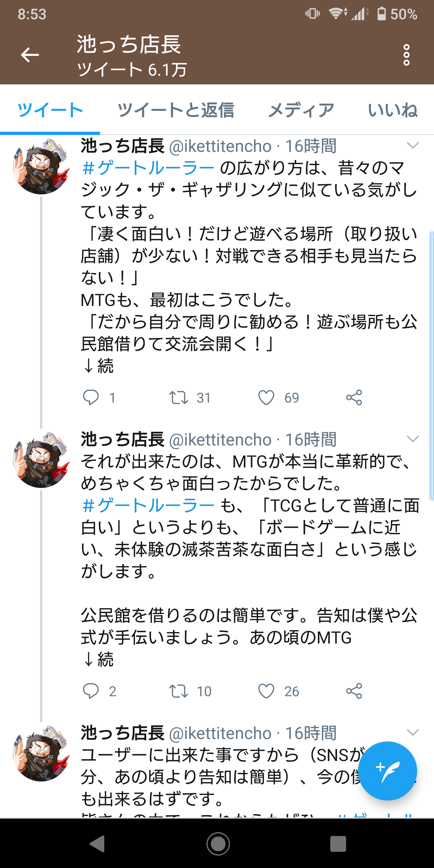Image resolution: width=434 pixels, height=868 pixels.
Task: Reply to the second tweet
Action: coord(91,691)
